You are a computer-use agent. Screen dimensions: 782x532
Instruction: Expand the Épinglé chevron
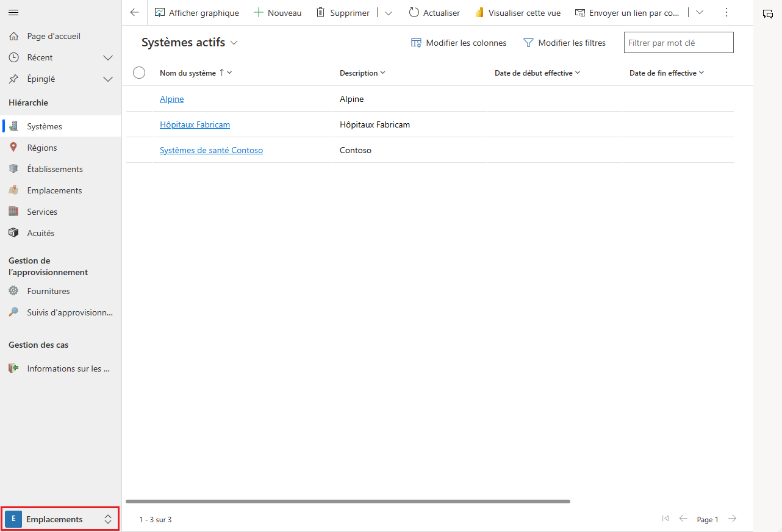click(x=108, y=79)
